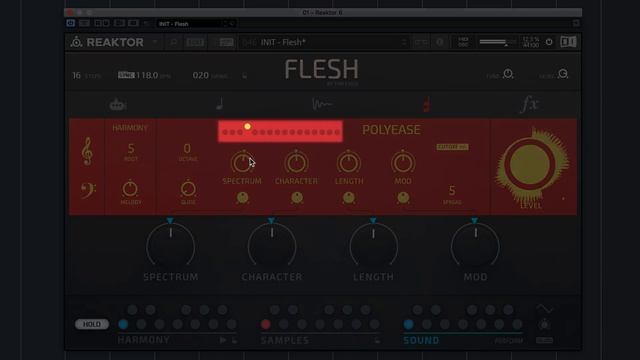Step snapshots with INIT - Flesh* arrows

404,42
